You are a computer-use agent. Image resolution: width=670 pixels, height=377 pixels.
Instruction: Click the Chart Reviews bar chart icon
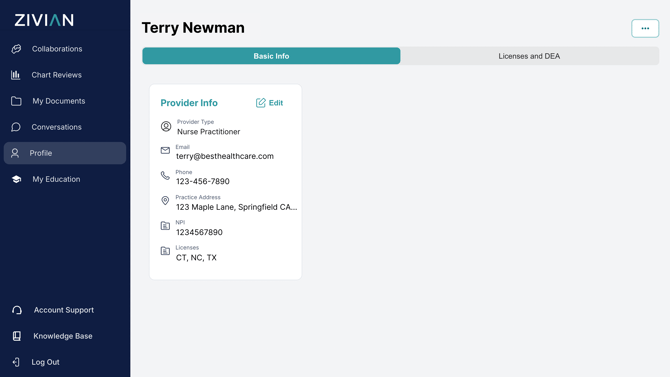click(15, 75)
